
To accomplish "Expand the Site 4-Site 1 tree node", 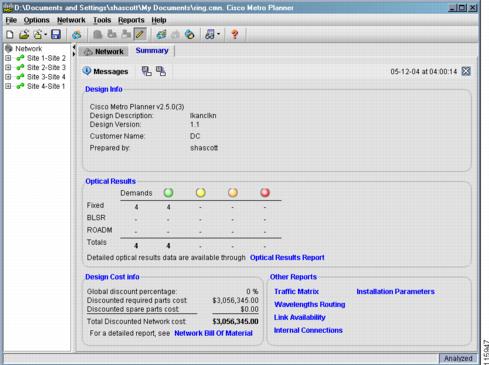I will [x=8, y=86].
